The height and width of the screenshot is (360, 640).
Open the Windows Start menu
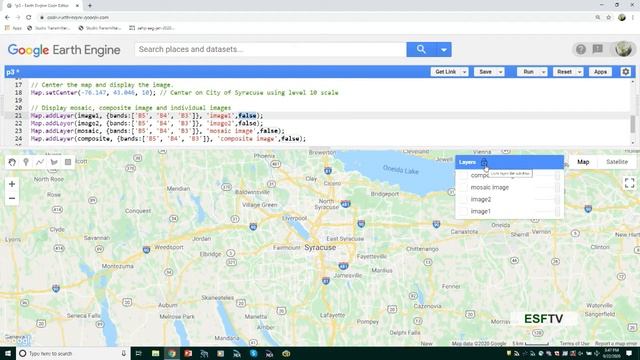[7, 353]
